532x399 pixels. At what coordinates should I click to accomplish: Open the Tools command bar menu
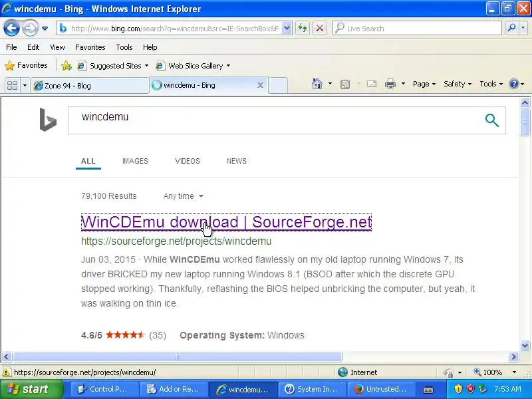point(491,84)
